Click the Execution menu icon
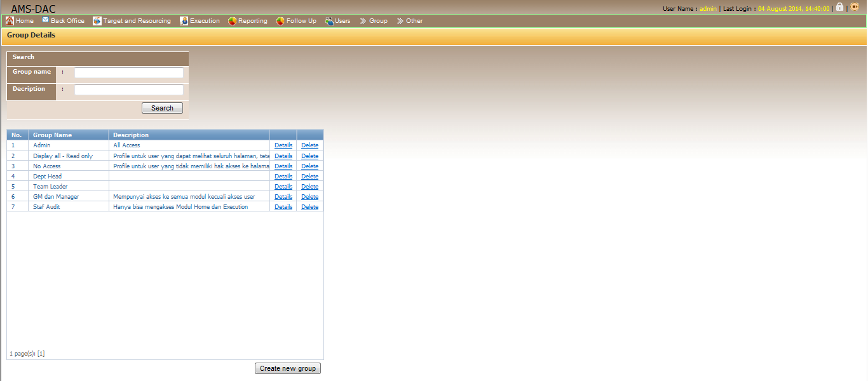The image size is (868, 381). 184,21
